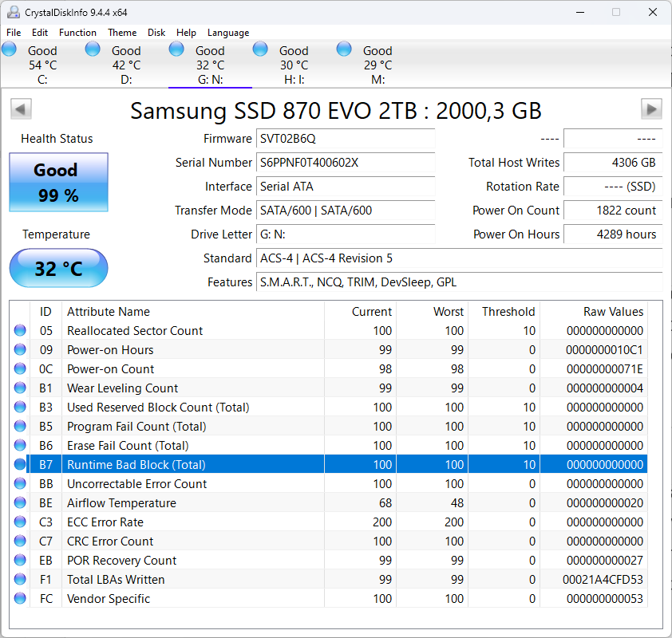Select the Reallocated Sector Count attribute name

135,330
